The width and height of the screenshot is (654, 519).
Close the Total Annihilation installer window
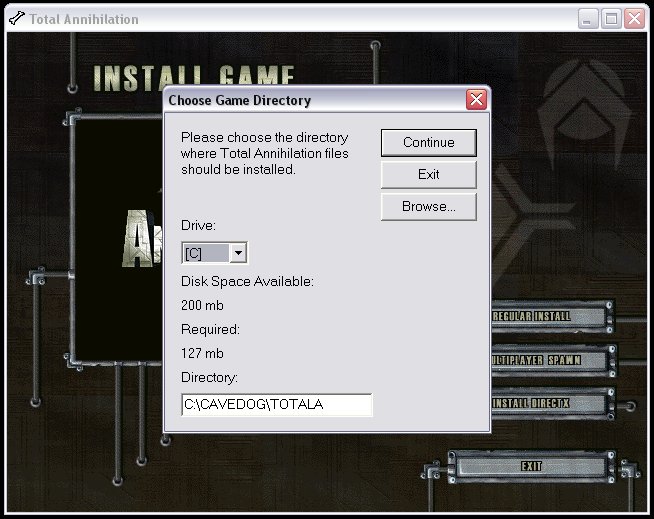635,18
